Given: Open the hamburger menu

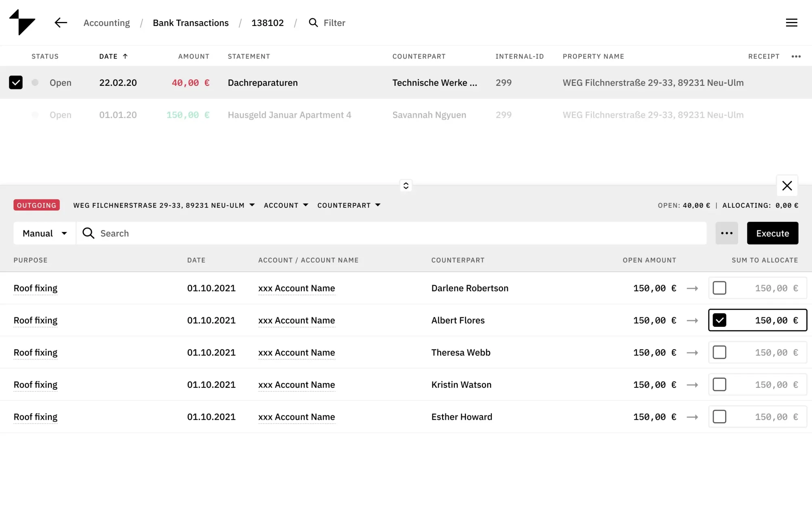Looking at the screenshot, I should (x=791, y=23).
